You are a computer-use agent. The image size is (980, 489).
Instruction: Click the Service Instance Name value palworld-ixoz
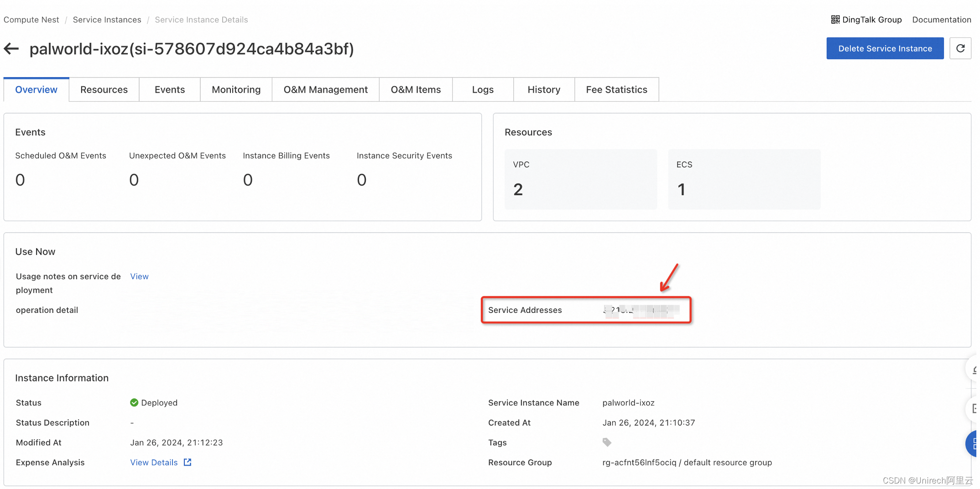(628, 403)
